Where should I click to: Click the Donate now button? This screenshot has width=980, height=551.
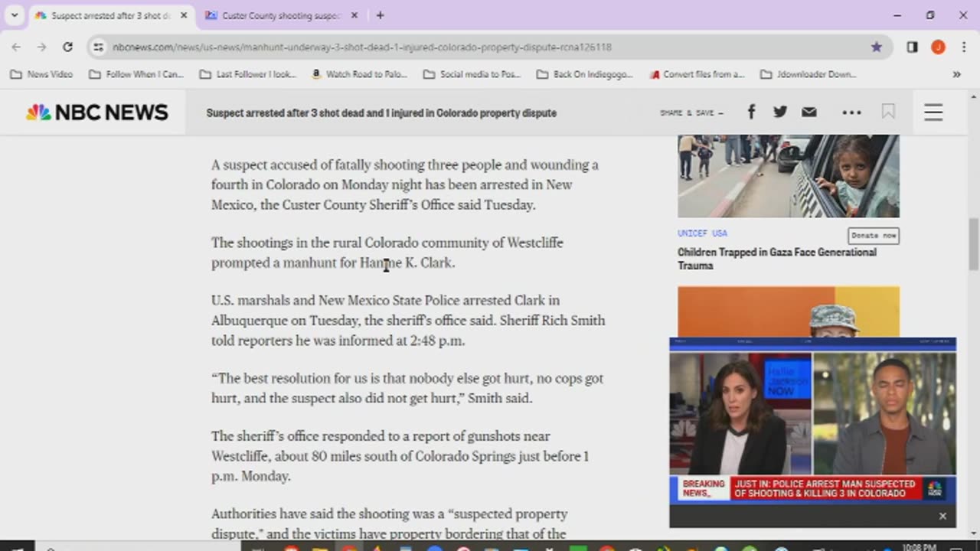pyautogui.click(x=874, y=236)
